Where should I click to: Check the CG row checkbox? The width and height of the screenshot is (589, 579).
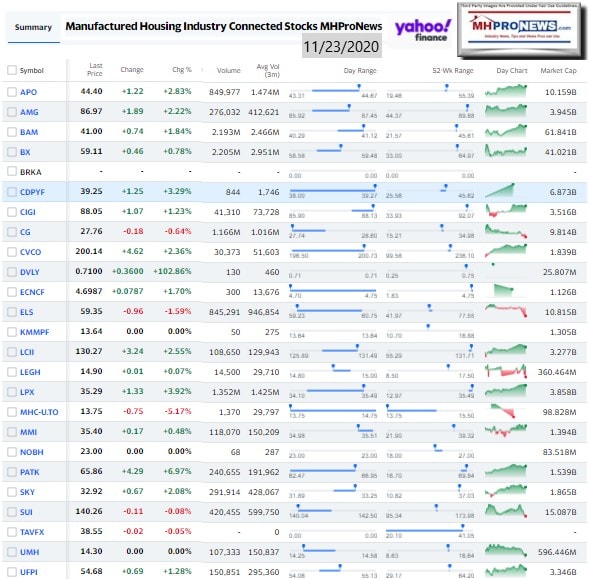[12, 232]
